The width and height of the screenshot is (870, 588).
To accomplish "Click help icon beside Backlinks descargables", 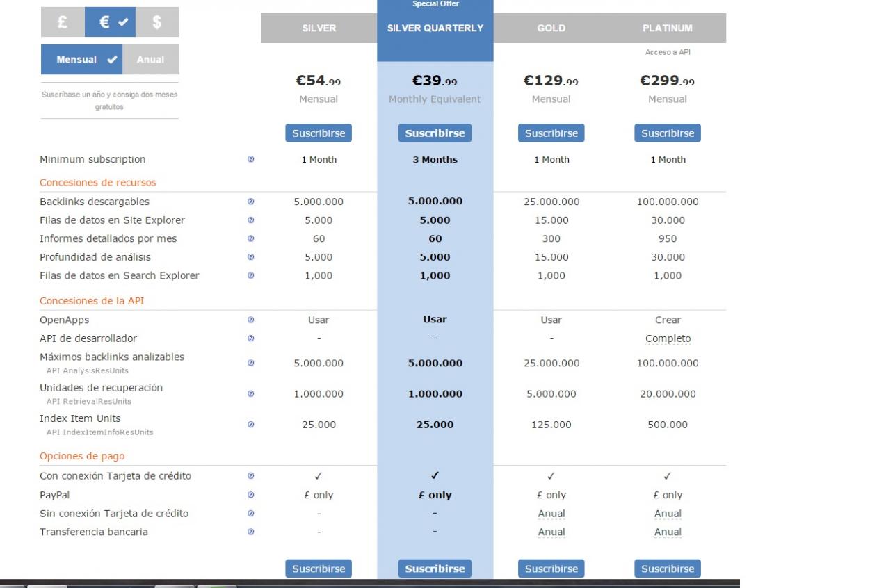I will click(250, 202).
